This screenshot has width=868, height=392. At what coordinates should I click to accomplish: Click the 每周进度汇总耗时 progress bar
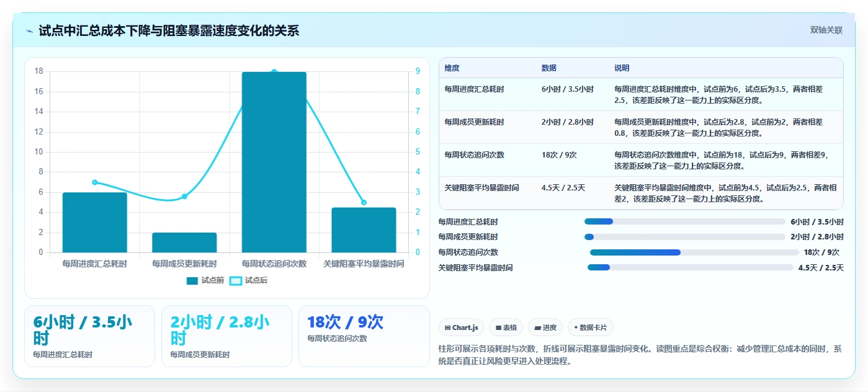tap(685, 221)
